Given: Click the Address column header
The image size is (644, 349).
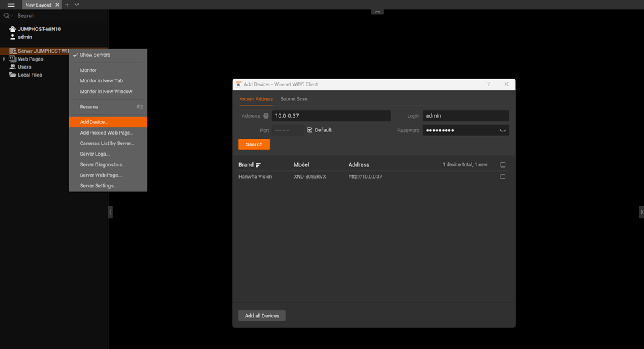Looking at the screenshot, I should pyautogui.click(x=359, y=165).
